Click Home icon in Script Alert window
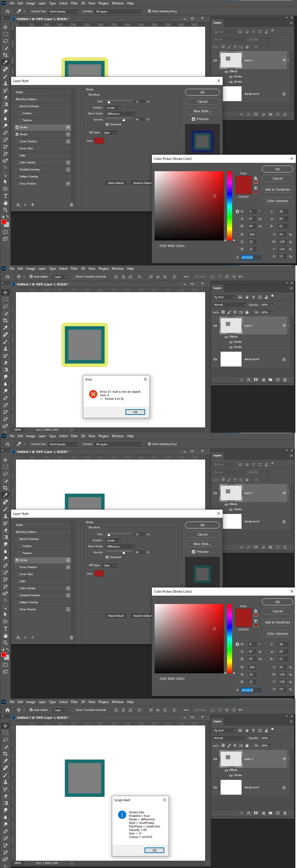The width and height of the screenshot is (297, 868). [x=7, y=710]
